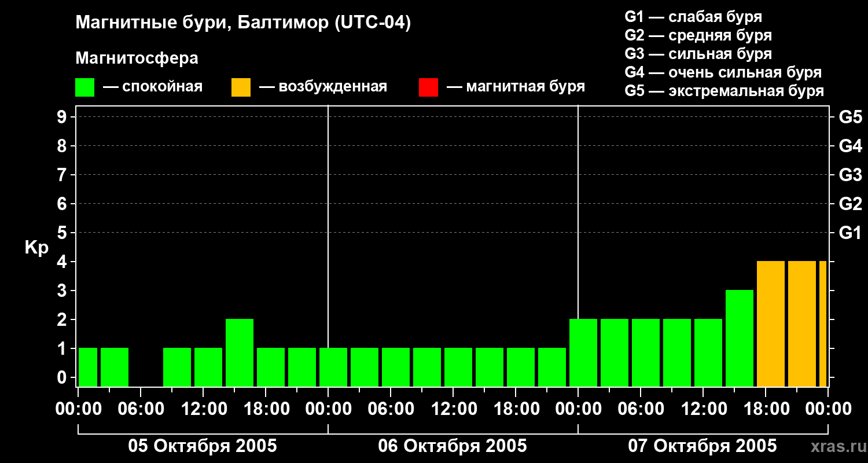The width and height of the screenshot is (868, 463).
Task: Click the Kp axis value 9
Action: 63,117
